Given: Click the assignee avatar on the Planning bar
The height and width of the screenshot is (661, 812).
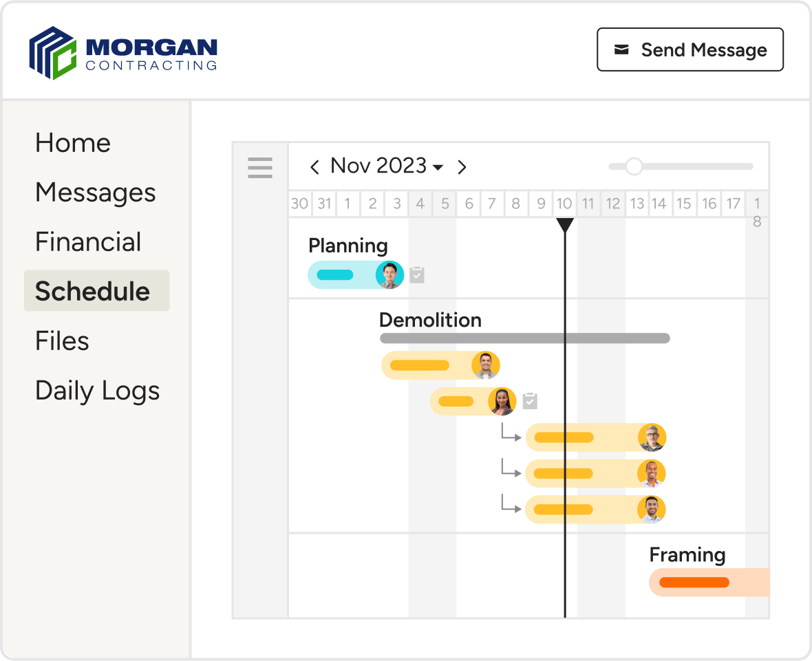Looking at the screenshot, I should (x=389, y=275).
